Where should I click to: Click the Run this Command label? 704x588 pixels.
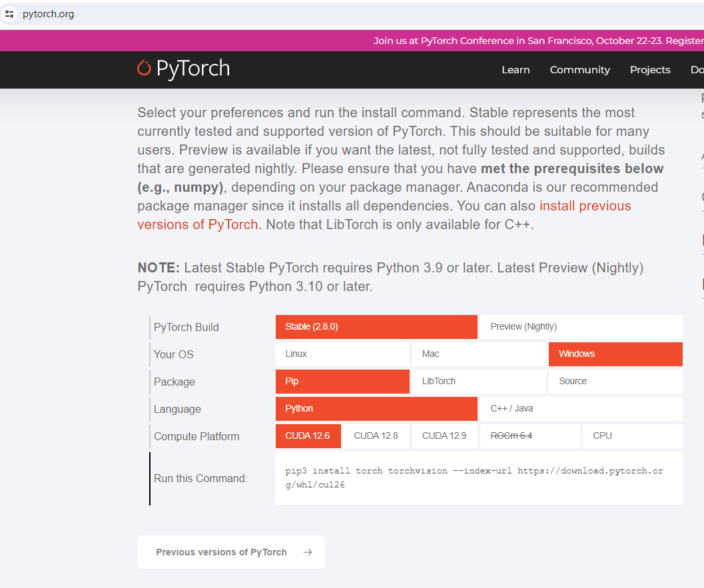[200, 479]
